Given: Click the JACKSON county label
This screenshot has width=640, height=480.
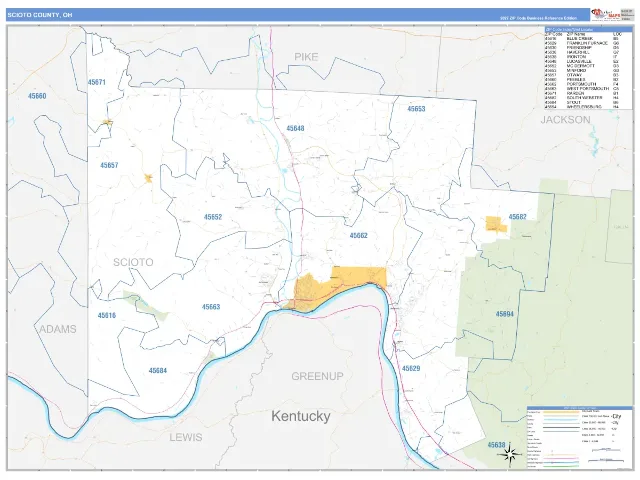Looking at the screenshot, I should tap(565, 120).
